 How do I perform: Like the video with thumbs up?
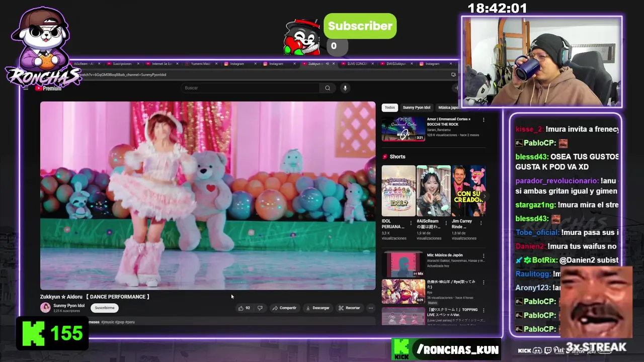point(244,308)
